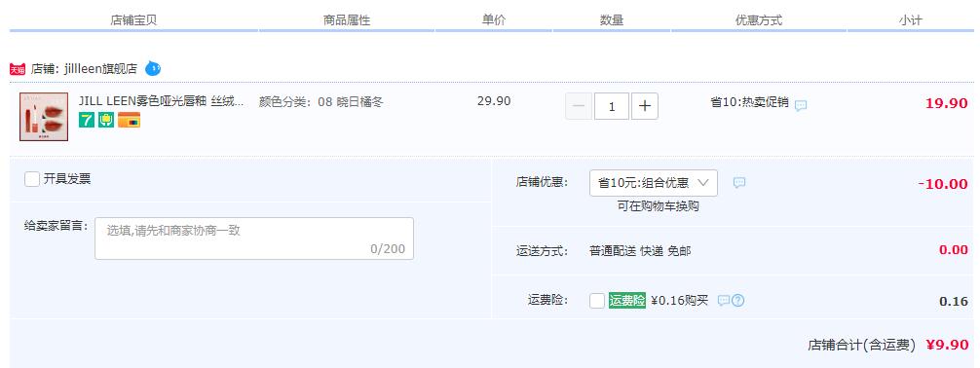Click the question mark help icon for 运费险

tap(737, 301)
